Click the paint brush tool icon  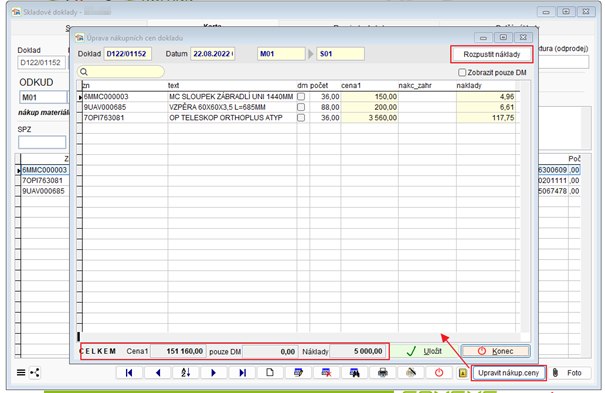tap(411, 373)
